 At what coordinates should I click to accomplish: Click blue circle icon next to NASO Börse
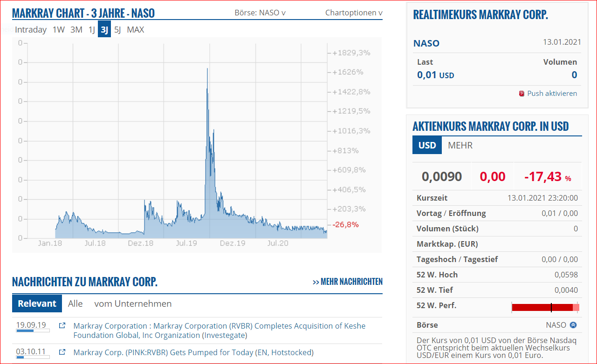(573, 325)
